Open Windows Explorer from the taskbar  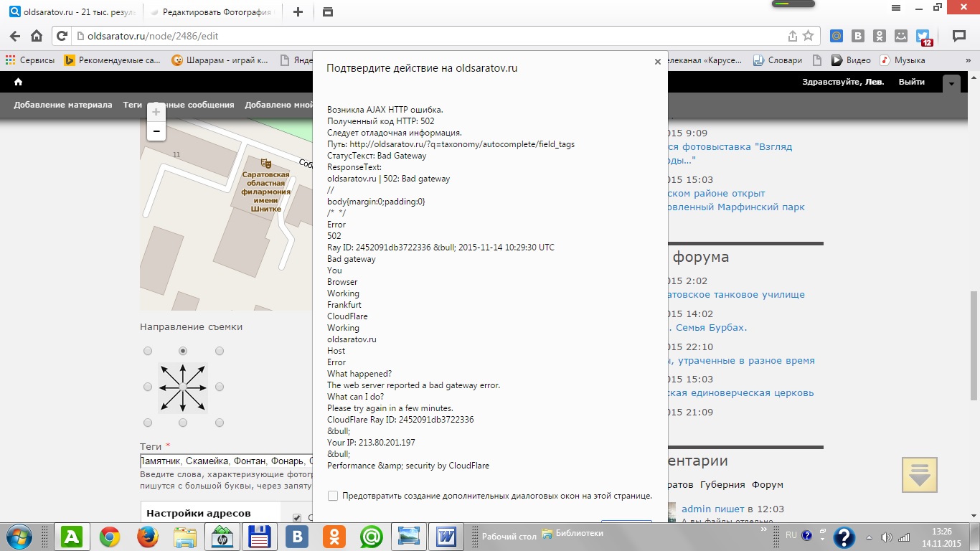(x=185, y=537)
